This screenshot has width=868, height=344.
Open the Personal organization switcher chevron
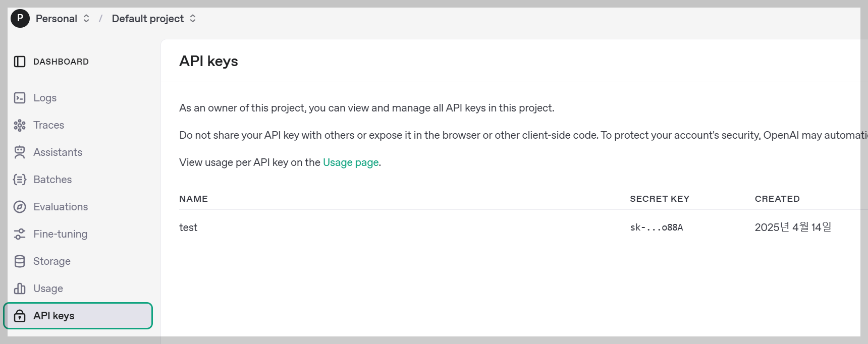pyautogui.click(x=86, y=18)
